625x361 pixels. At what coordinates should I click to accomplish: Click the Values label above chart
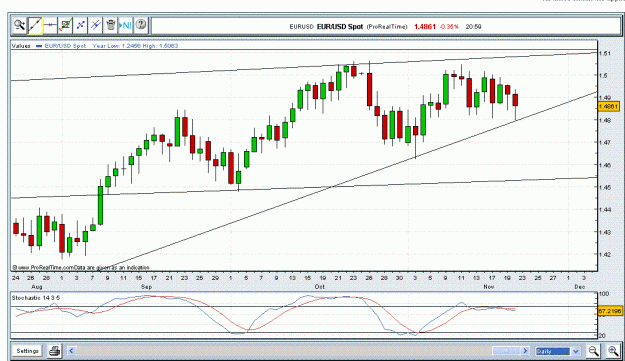pos(21,46)
